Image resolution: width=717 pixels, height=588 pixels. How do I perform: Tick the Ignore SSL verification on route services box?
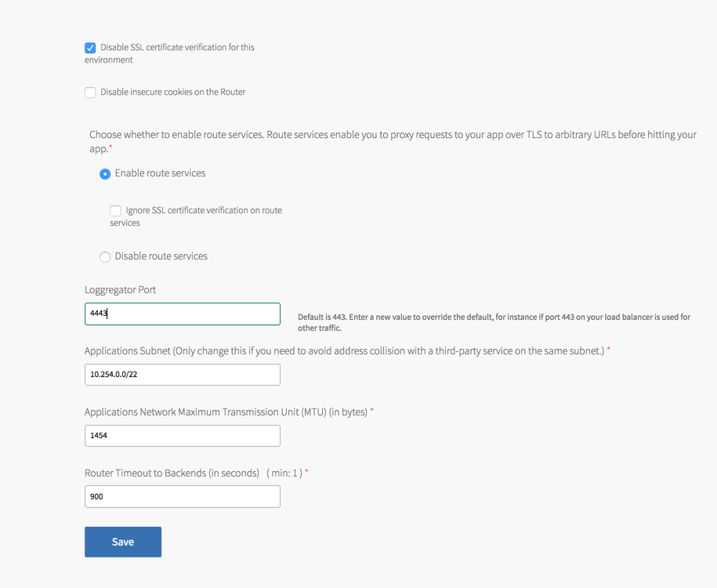pos(115,211)
